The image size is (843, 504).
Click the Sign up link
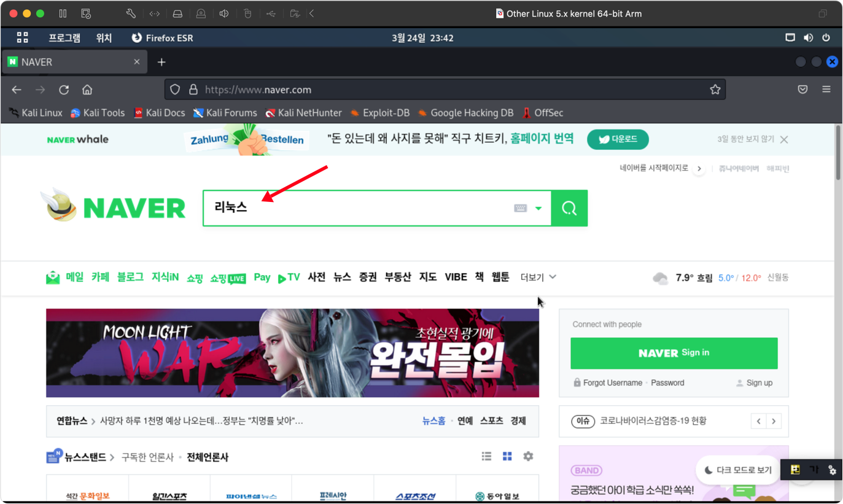click(759, 382)
